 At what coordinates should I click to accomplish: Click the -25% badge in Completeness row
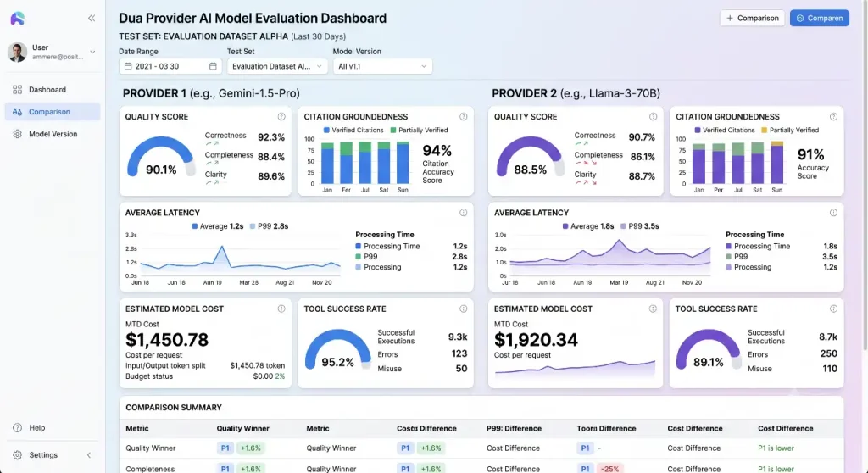coord(609,469)
